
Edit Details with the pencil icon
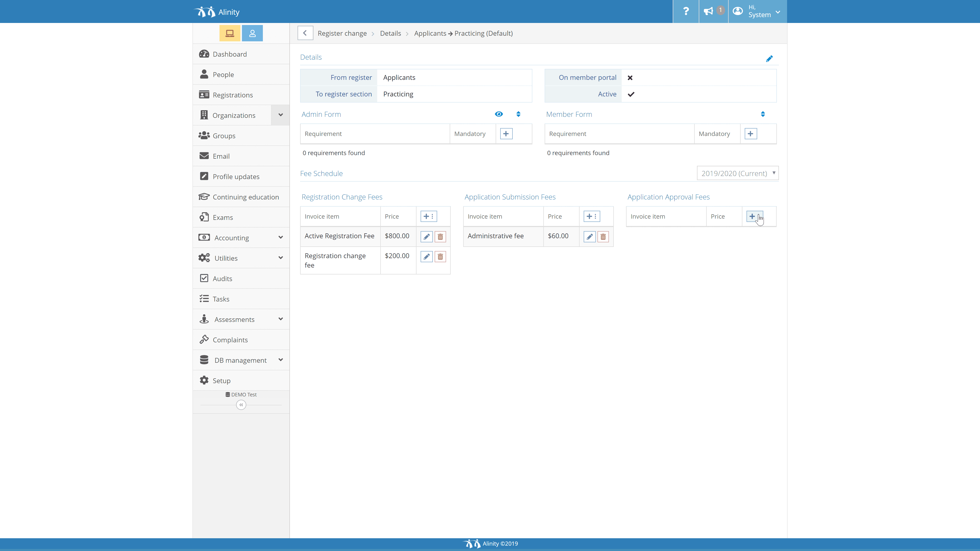click(x=769, y=59)
